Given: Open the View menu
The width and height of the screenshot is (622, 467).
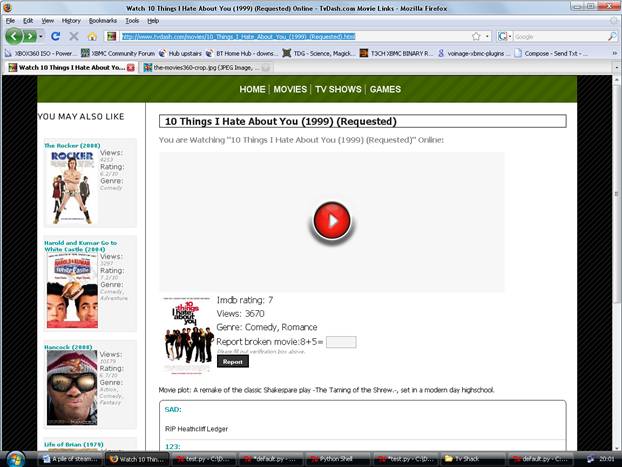Looking at the screenshot, I should (x=48, y=21).
